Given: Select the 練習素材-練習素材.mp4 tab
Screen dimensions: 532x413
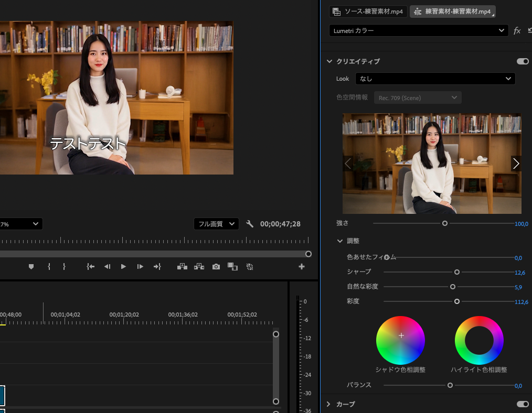Looking at the screenshot, I should (x=452, y=12).
